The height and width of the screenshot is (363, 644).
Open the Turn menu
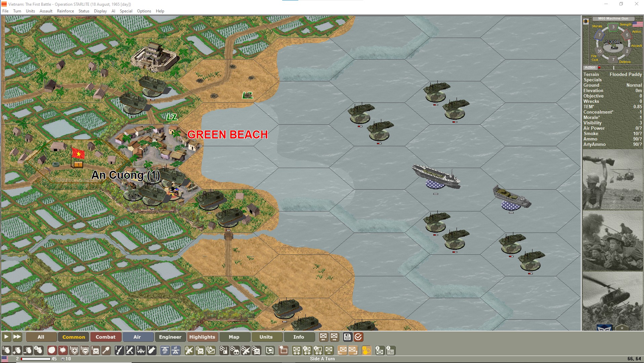[x=17, y=11]
